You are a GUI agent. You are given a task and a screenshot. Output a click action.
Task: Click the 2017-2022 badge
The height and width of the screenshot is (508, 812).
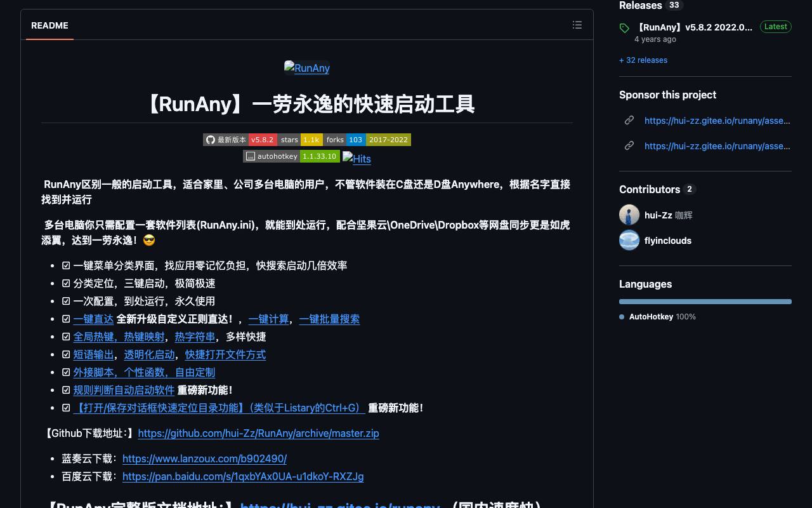coord(388,140)
